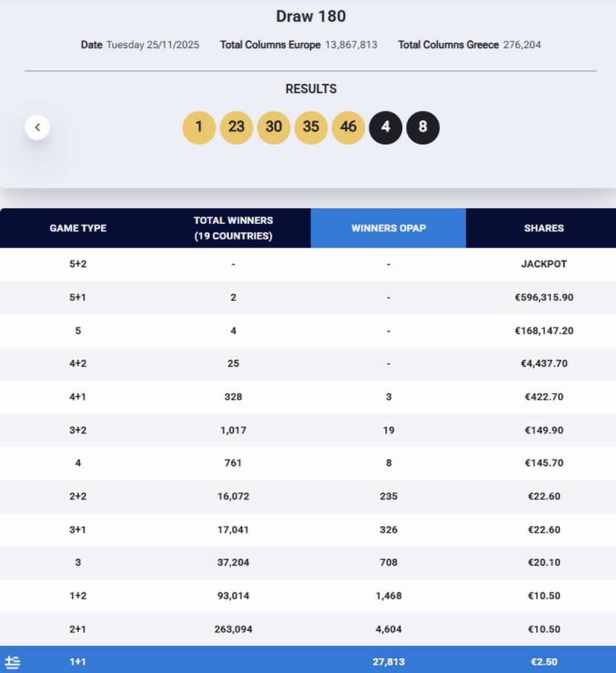
Task: Select the Winners OPAP column header
Action: (x=388, y=228)
